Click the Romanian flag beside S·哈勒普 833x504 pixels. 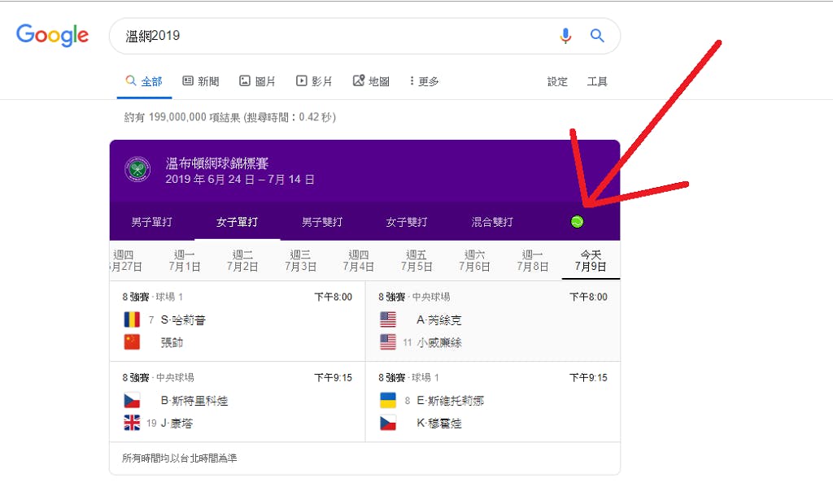132,319
